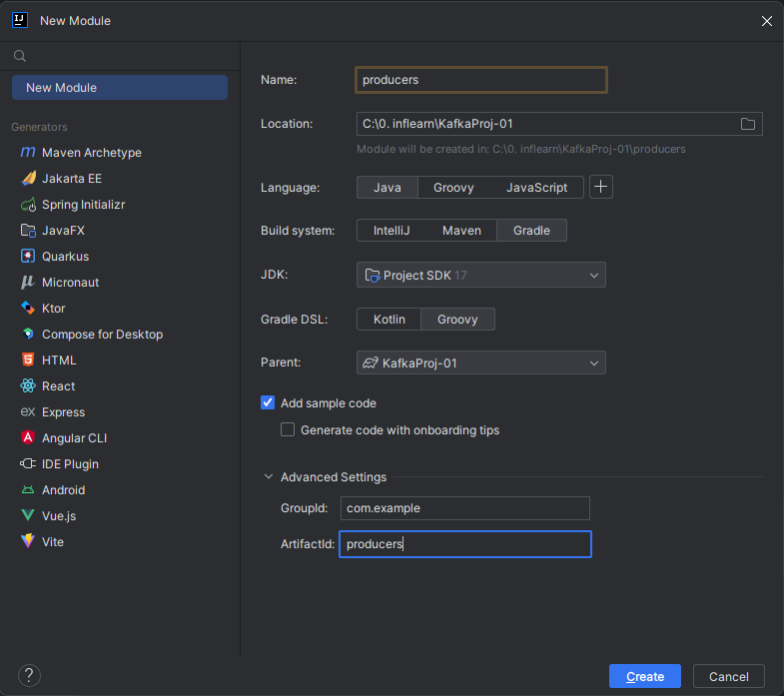Select Groovy as Gradle DSL
Screen dimensions: 784x696
click(457, 320)
